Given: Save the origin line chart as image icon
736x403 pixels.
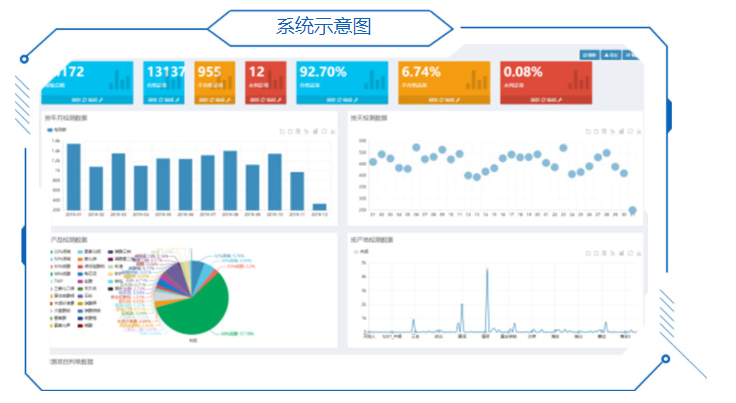Looking at the screenshot, I should coord(639,253).
